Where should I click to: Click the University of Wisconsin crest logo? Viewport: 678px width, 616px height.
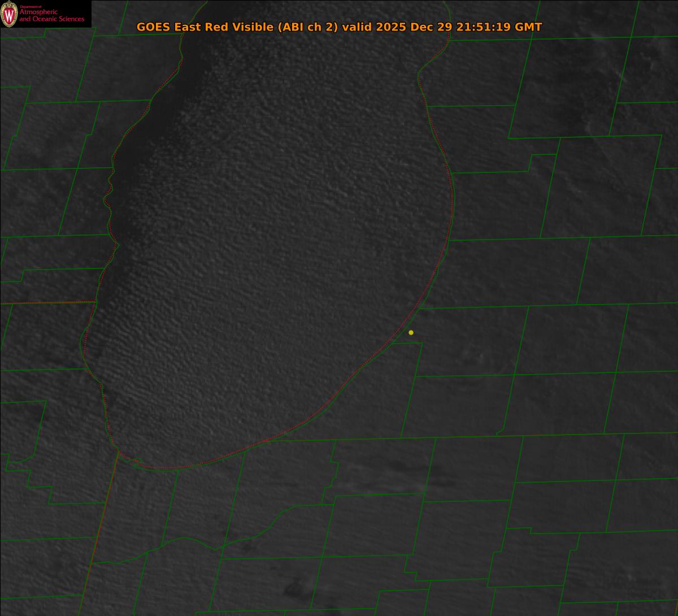(x=9, y=14)
